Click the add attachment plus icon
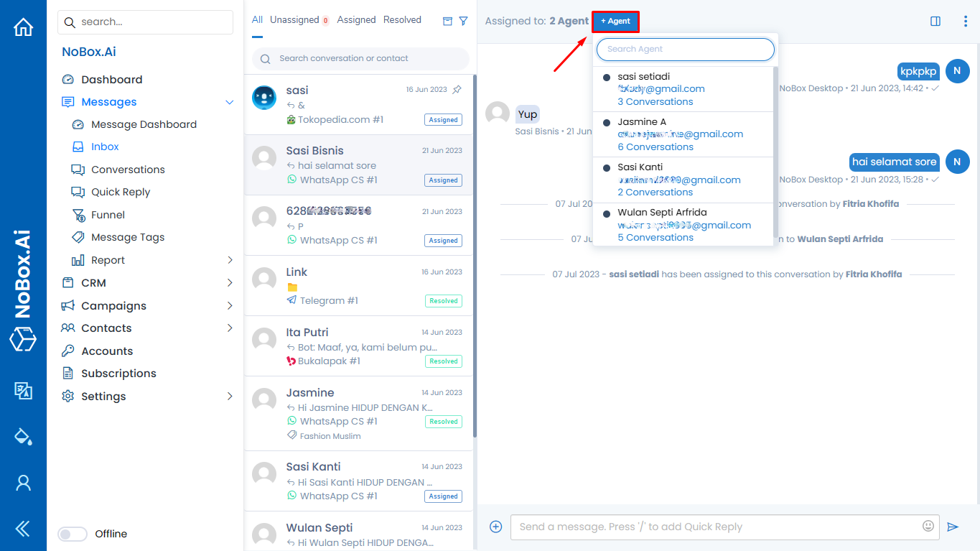Viewport: 980px width, 551px height. point(495,527)
